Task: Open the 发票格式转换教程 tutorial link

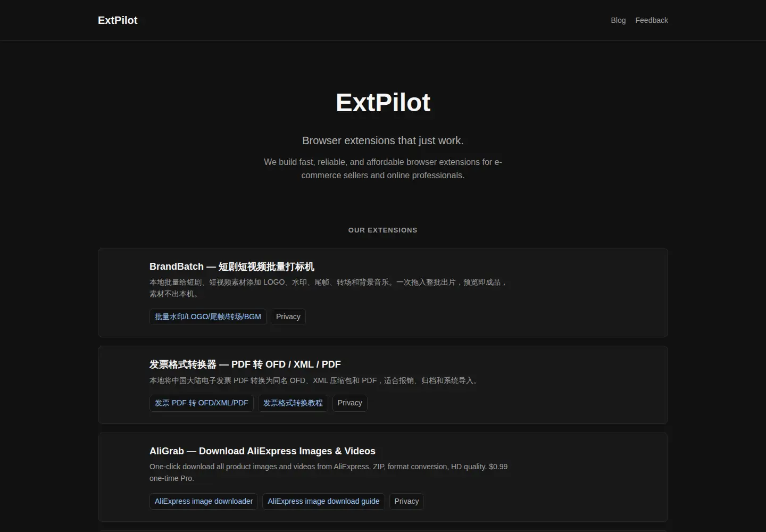Action: click(x=293, y=403)
